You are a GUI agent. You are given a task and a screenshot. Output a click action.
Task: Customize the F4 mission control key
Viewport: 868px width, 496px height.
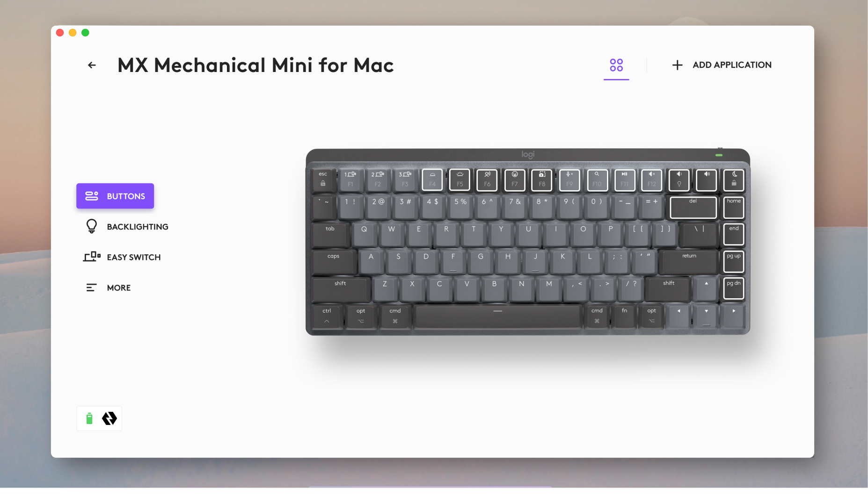click(x=432, y=180)
